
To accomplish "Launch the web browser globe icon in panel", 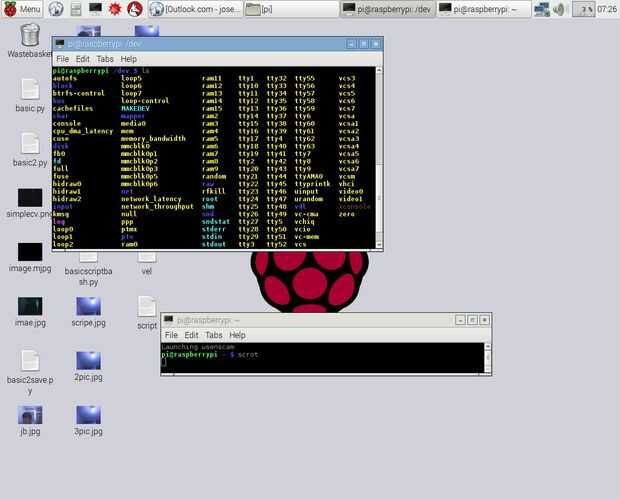I will click(56, 9).
